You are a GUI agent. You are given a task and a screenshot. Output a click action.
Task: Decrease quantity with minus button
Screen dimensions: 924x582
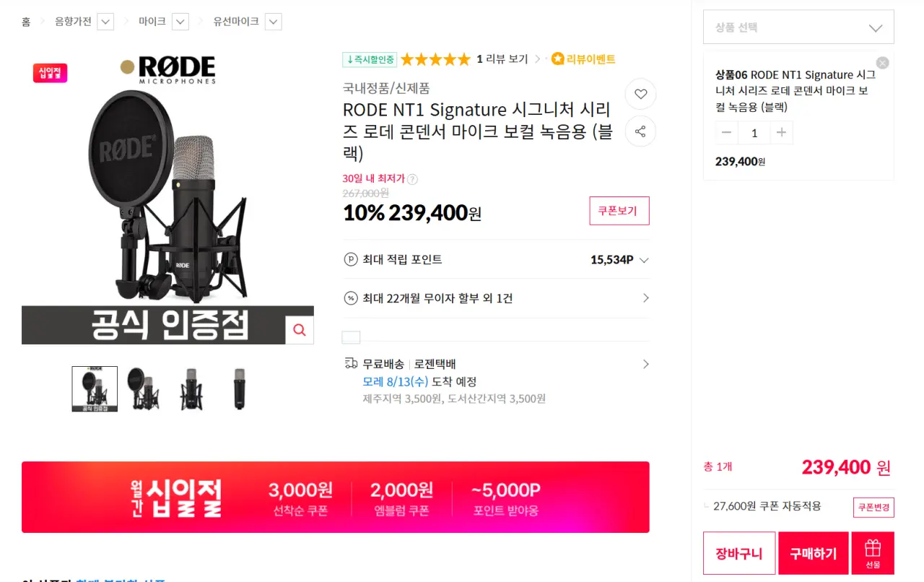tap(727, 133)
